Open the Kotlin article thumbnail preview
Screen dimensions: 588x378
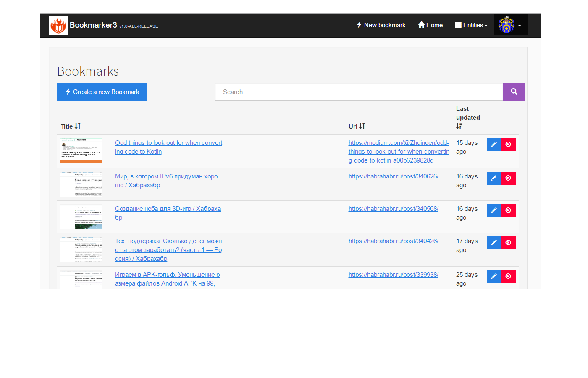pyautogui.click(x=81, y=150)
